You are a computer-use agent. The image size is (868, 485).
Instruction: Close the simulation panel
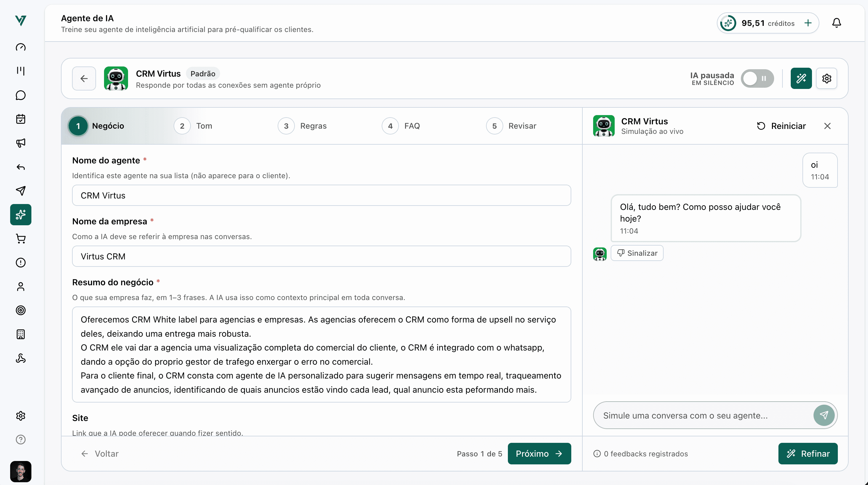tap(827, 126)
